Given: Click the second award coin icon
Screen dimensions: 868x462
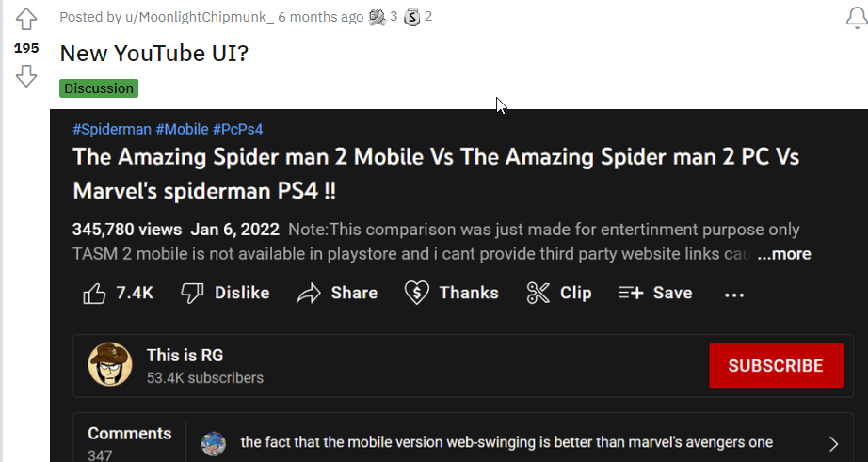Looking at the screenshot, I should click(x=411, y=17).
